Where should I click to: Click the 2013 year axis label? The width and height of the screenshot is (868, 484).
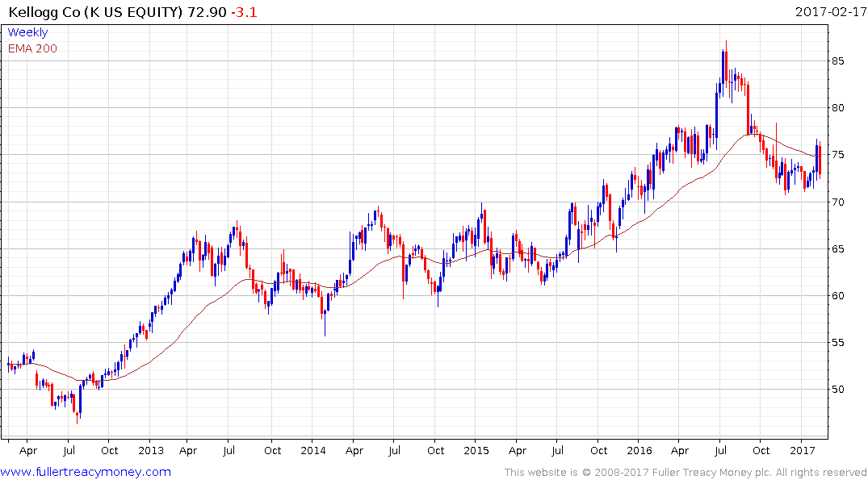[x=150, y=450]
